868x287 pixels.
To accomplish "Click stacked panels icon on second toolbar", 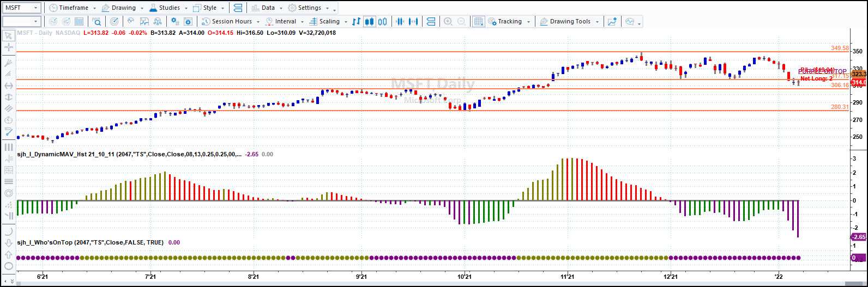I will coord(431,22).
